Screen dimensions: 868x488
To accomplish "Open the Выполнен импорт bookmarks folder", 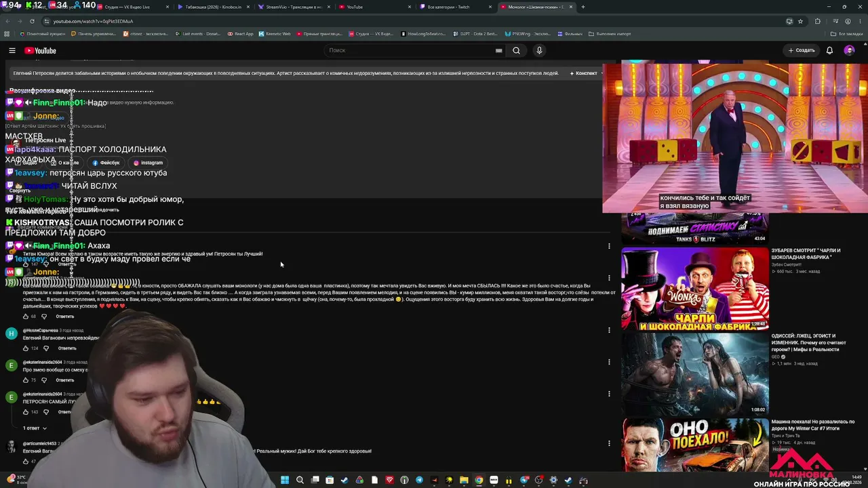I will (610, 34).
